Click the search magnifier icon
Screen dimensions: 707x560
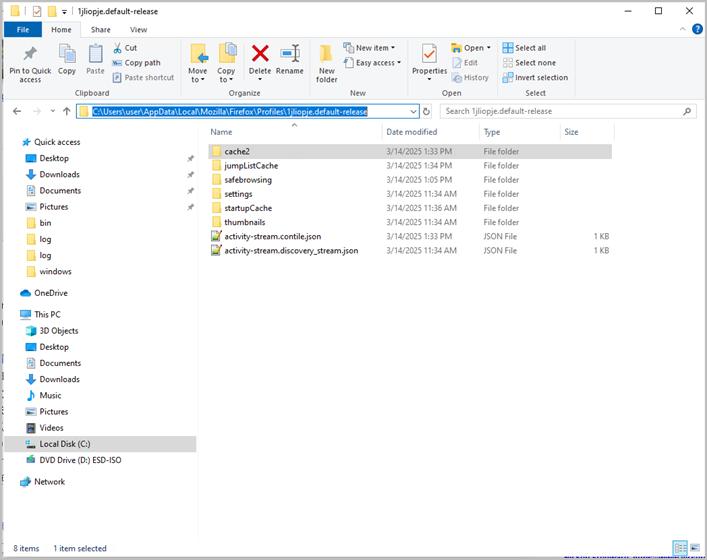pos(687,111)
